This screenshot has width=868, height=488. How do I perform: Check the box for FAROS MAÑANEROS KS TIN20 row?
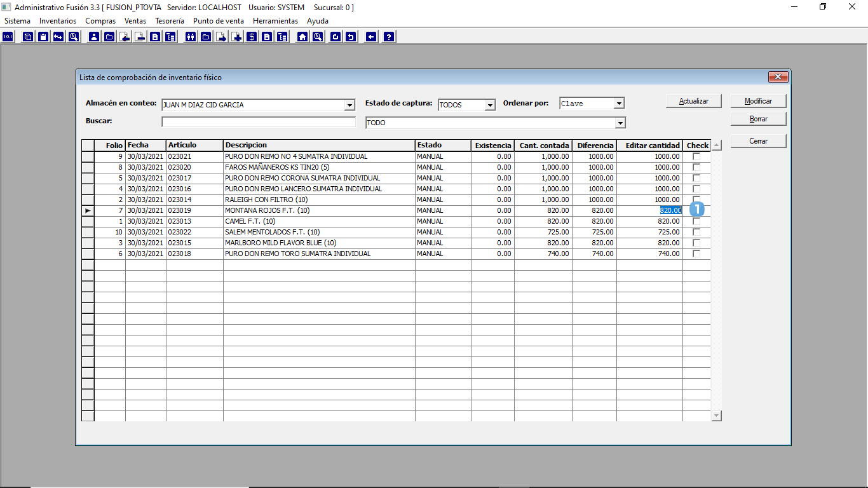(696, 167)
